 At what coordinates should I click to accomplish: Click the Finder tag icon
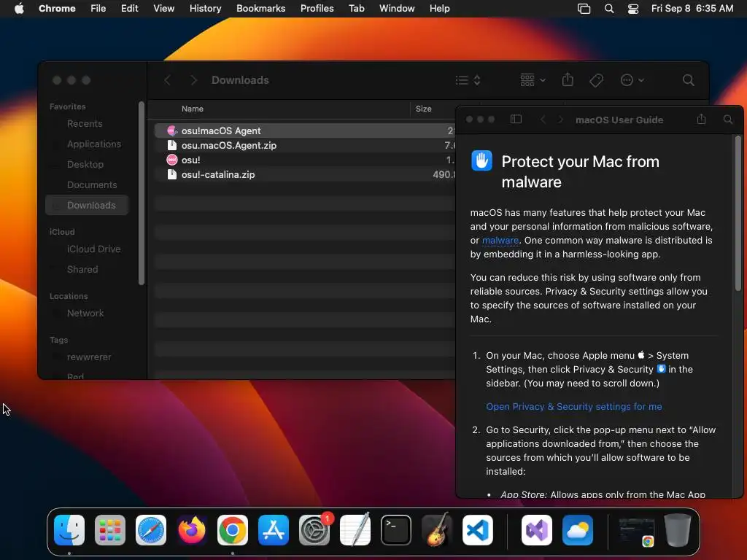[x=596, y=80]
